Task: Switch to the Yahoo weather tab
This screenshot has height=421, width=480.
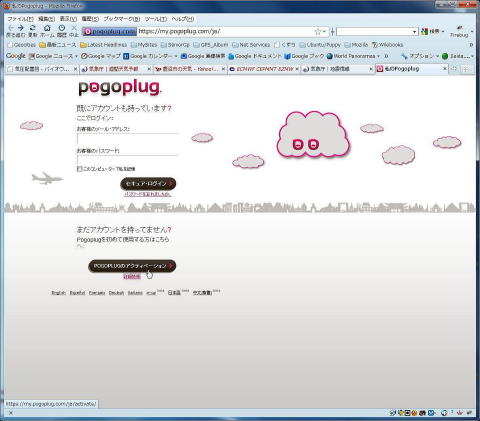Action: pyautogui.click(x=189, y=69)
